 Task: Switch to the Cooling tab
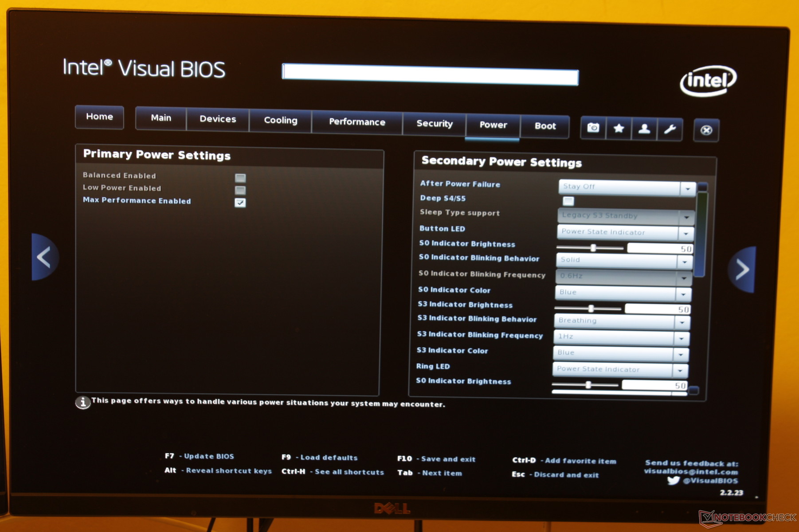pos(280,120)
